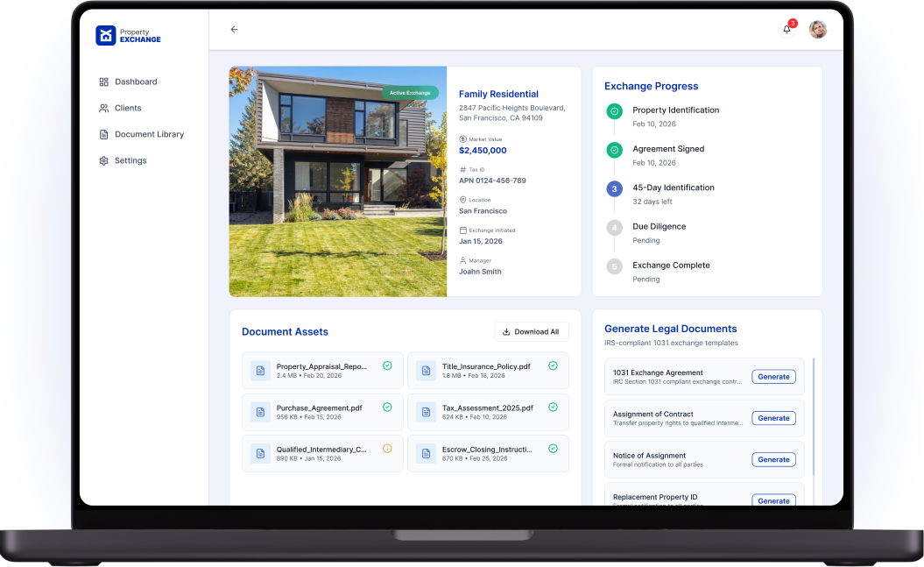Select the APN 0124-456-789 value
Screen dimensions: 924x567
coord(492,181)
